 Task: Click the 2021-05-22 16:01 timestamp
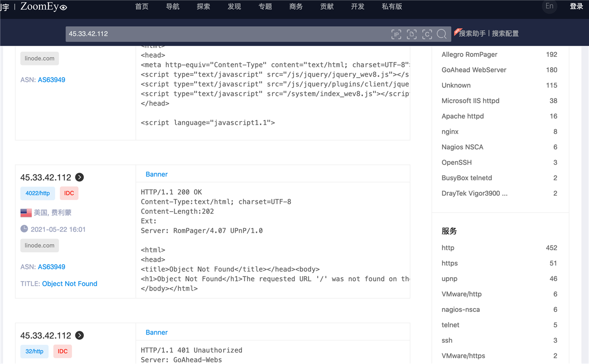tap(58, 229)
